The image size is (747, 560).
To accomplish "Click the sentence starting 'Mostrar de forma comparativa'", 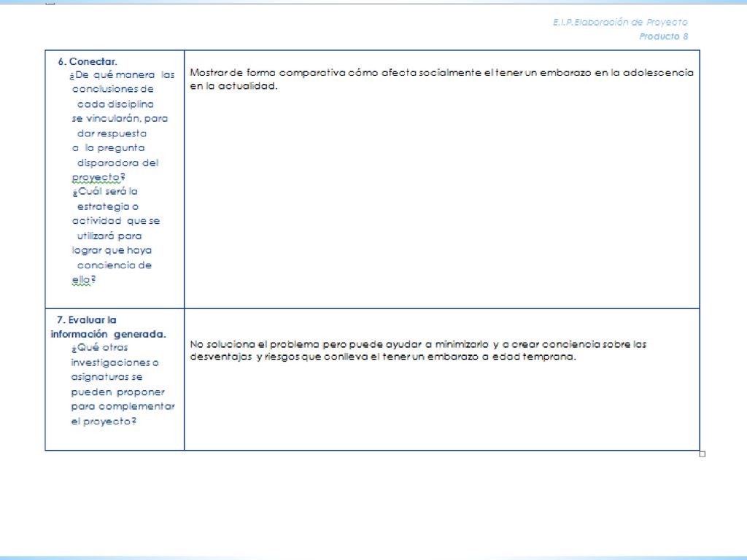I will (441, 73).
